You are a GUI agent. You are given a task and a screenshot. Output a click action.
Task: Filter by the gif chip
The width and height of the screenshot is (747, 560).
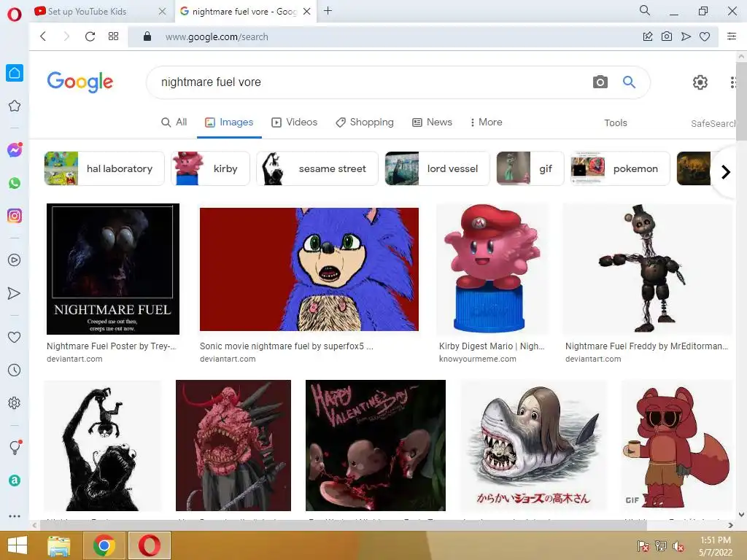point(530,168)
